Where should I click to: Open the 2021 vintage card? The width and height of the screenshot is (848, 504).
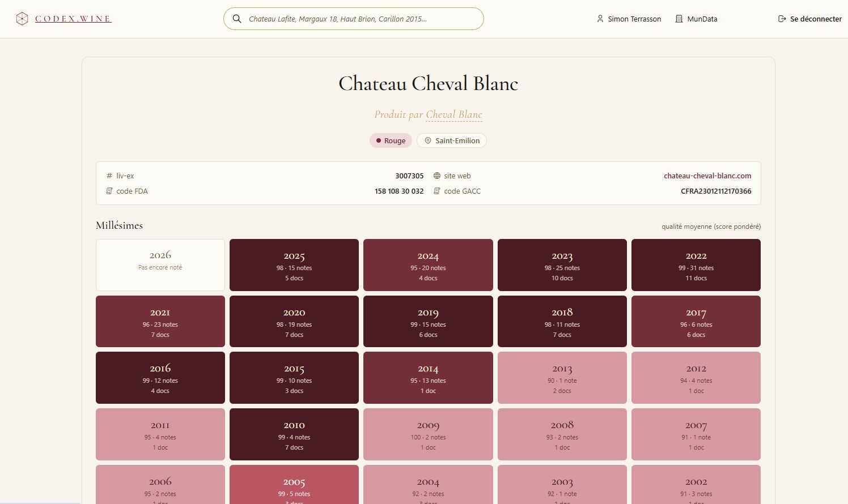coord(160,321)
